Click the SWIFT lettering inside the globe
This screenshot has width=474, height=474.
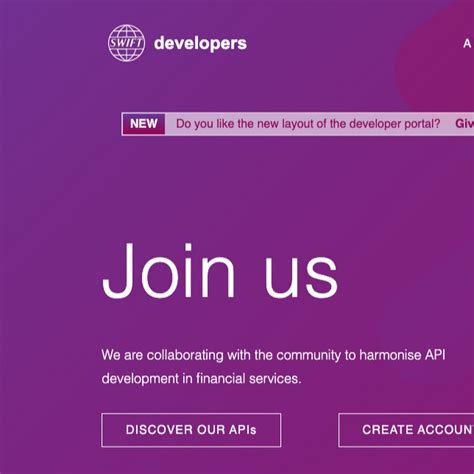point(126,43)
